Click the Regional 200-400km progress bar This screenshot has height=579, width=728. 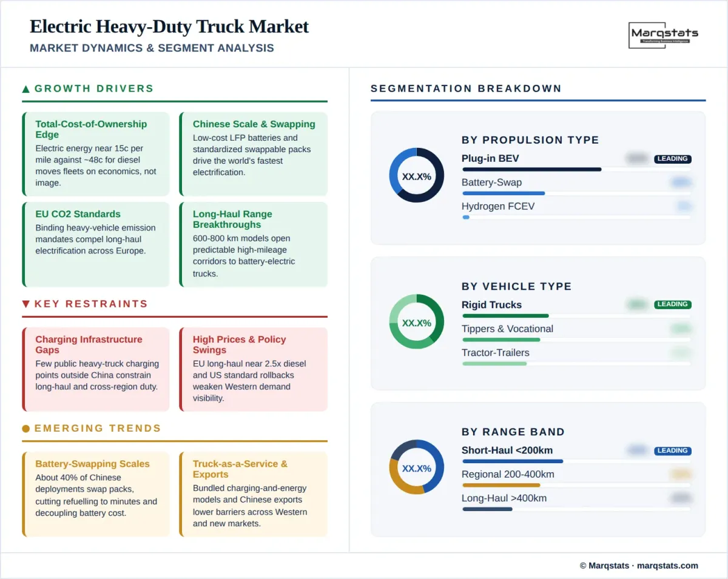(x=576, y=485)
